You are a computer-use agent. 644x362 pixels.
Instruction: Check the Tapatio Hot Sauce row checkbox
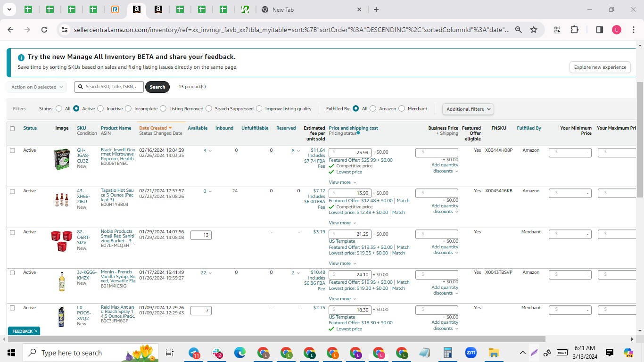(x=12, y=191)
